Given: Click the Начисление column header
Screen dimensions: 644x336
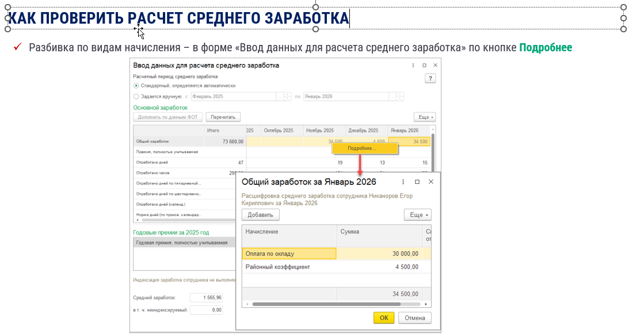Looking at the screenshot, I should click(x=289, y=236).
